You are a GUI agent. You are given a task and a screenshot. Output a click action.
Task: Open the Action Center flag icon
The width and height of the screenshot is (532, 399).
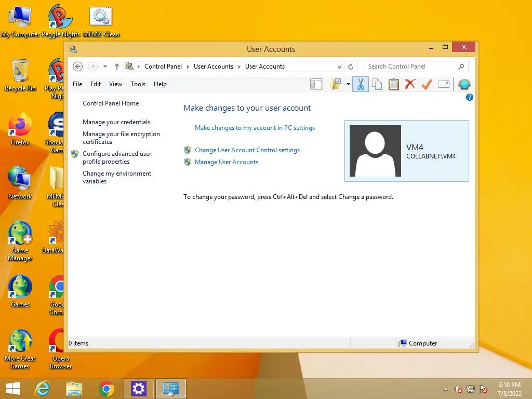pyautogui.click(x=483, y=389)
